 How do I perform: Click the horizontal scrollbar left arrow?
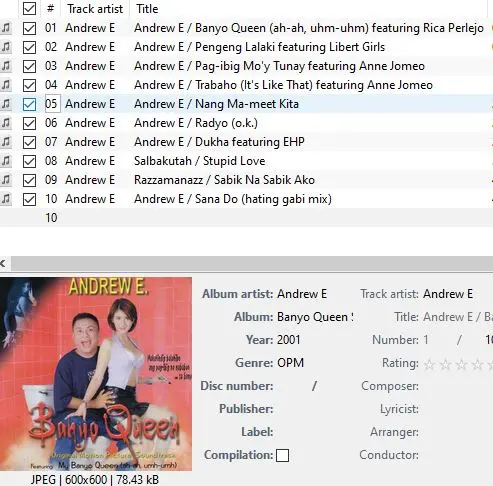click(3, 263)
